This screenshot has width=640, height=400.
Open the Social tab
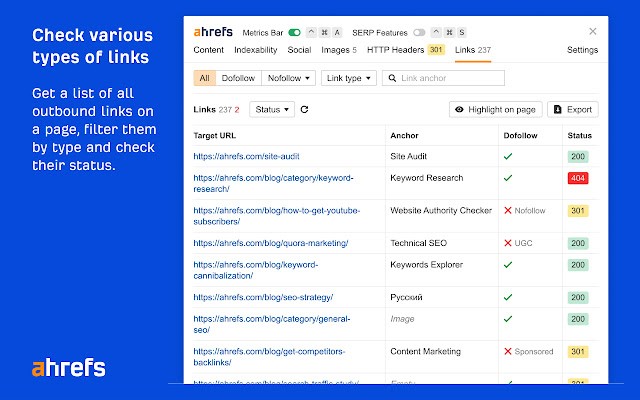pyautogui.click(x=299, y=50)
